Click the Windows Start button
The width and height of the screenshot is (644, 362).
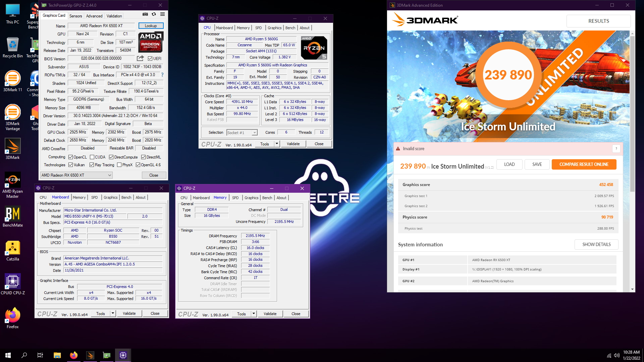click(8, 355)
